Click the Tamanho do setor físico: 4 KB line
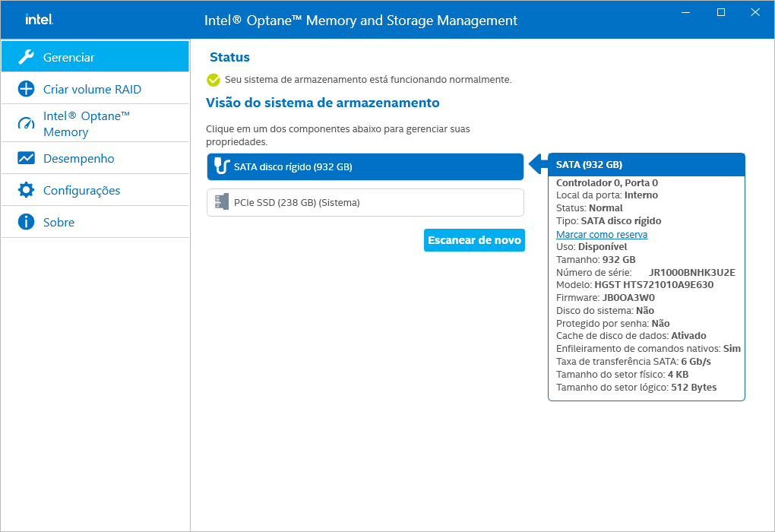 coord(622,374)
